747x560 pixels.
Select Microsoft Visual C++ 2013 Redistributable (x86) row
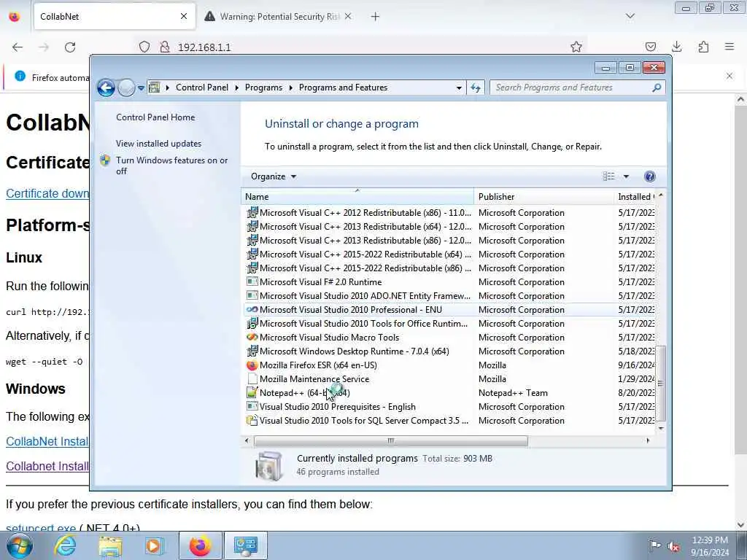(449, 241)
